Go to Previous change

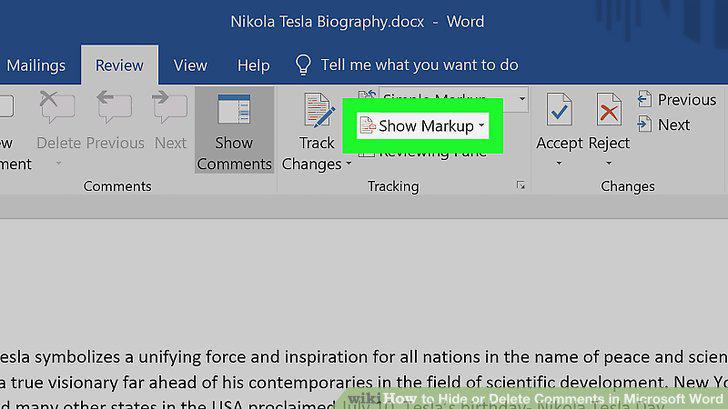[x=677, y=99]
